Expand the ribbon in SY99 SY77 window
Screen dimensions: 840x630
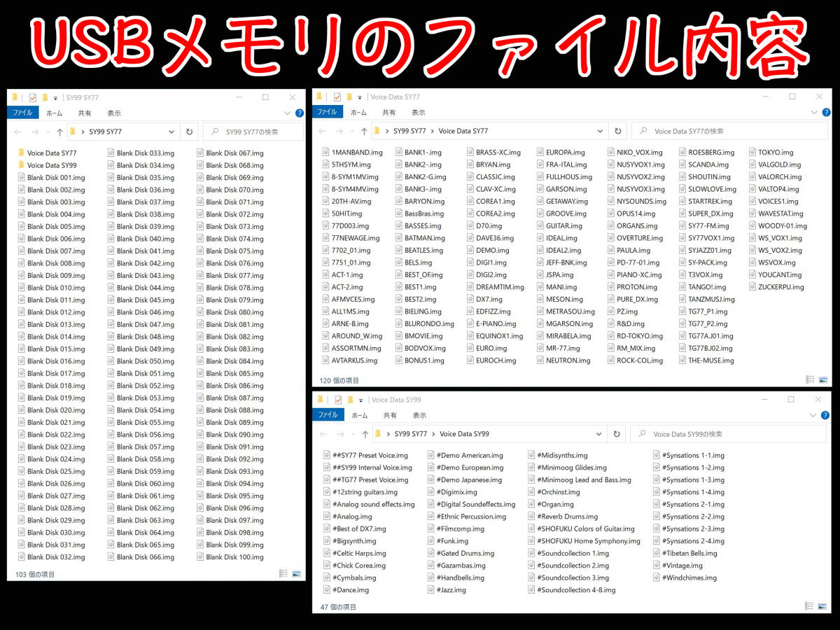coord(288,113)
